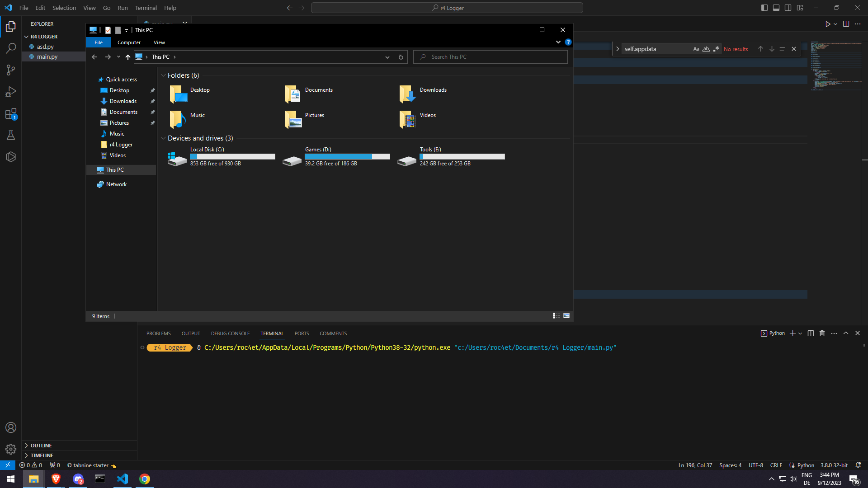This screenshot has width=868, height=488.
Task: Click the Manage gear icon
Action: [x=11, y=449]
